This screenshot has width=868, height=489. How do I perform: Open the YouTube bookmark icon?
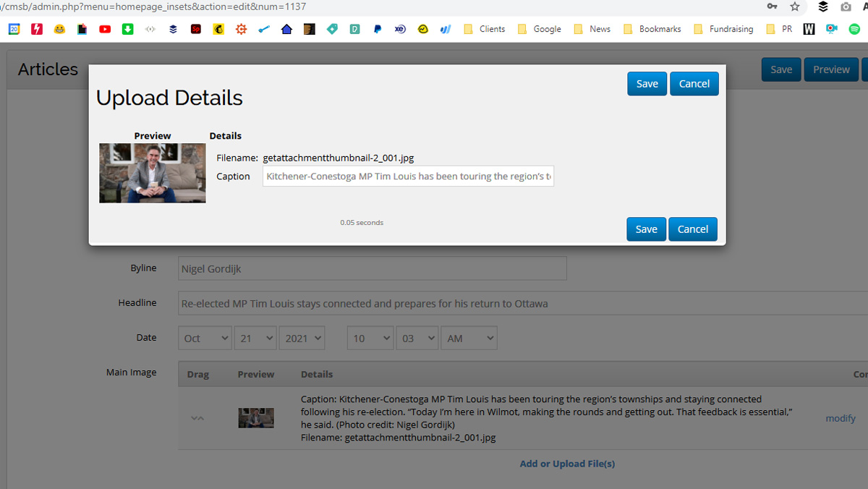point(105,29)
